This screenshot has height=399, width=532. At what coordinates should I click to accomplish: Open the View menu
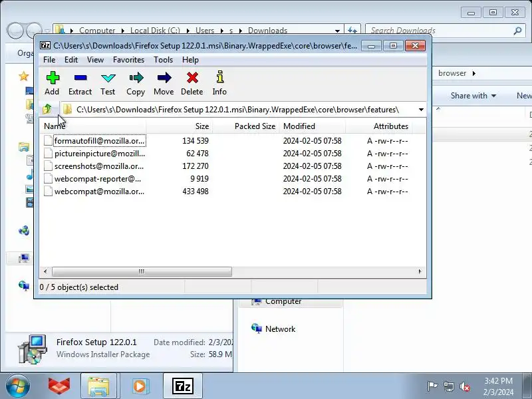(95, 60)
